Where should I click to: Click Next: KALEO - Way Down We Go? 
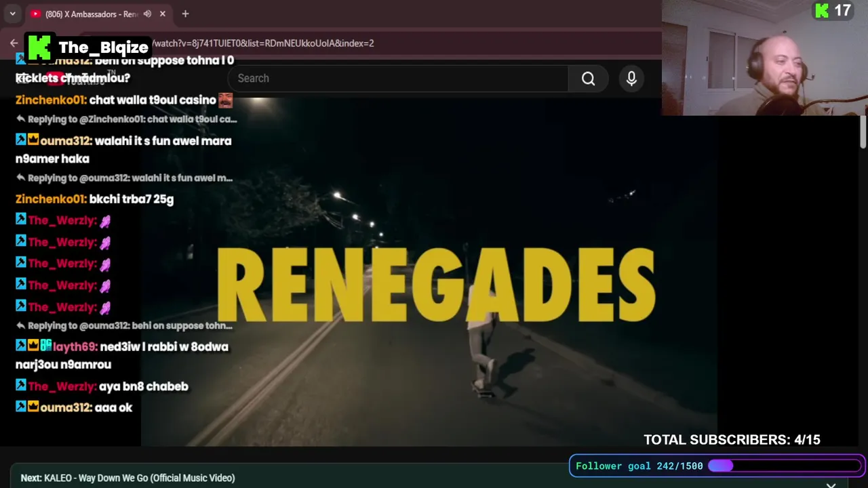coord(127,478)
